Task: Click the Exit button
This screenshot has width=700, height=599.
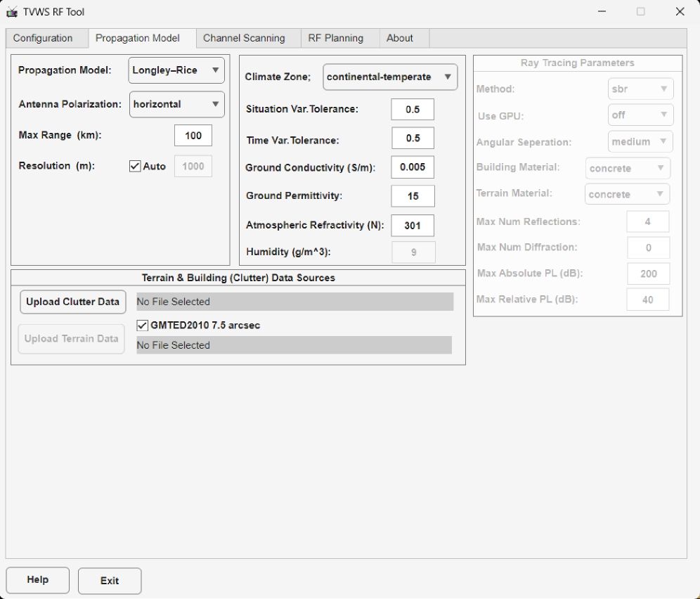Action: click(x=110, y=581)
